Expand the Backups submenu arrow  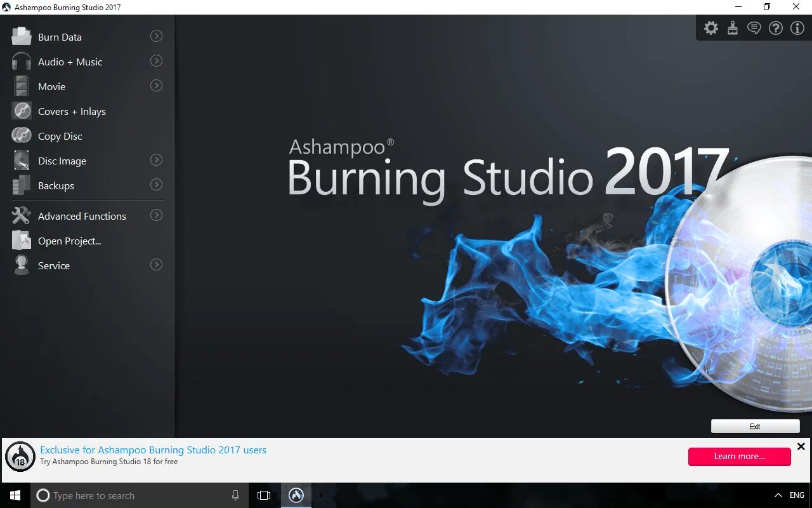(x=156, y=185)
